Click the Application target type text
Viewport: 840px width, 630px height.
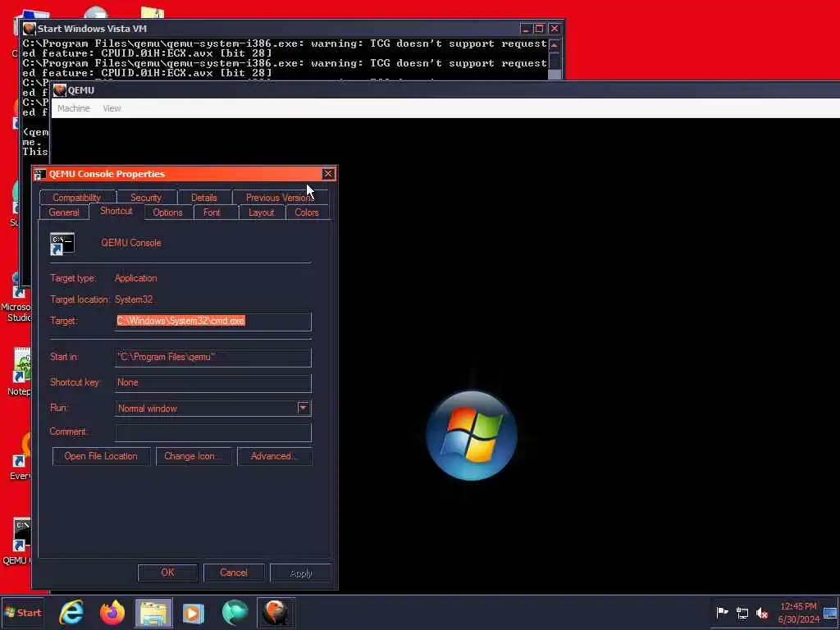coord(135,278)
